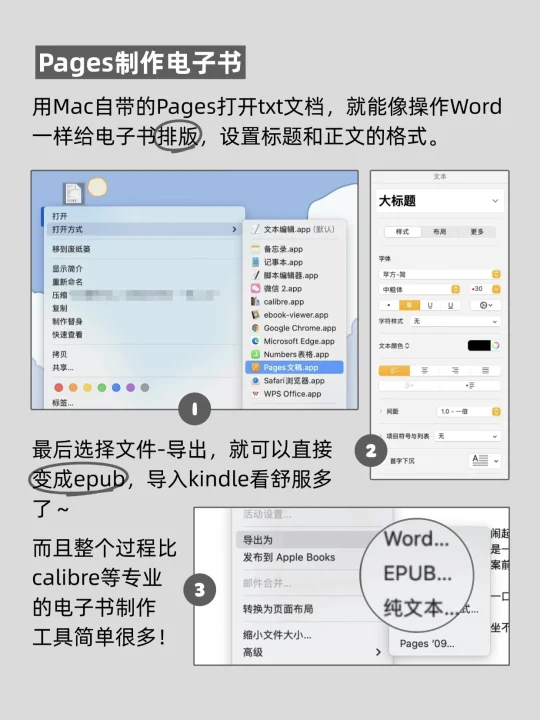Justify text in the format panel
The height and width of the screenshot is (720, 540).
[x=485, y=371]
